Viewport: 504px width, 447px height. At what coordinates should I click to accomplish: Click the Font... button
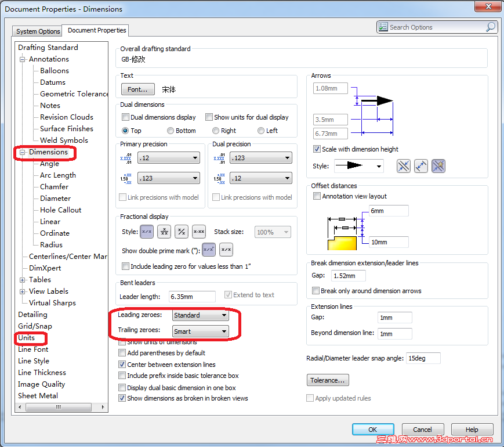(137, 89)
